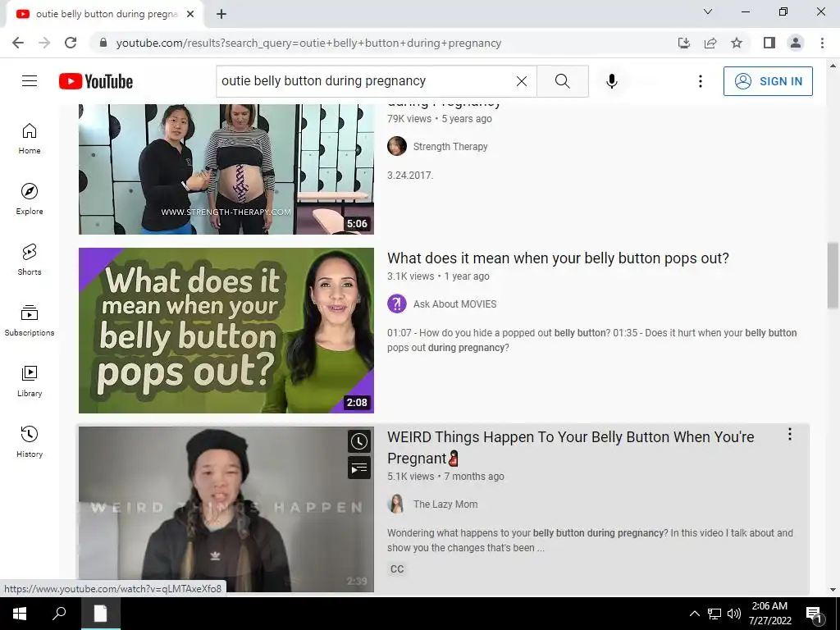Click the share page icon in address bar

(x=710, y=43)
